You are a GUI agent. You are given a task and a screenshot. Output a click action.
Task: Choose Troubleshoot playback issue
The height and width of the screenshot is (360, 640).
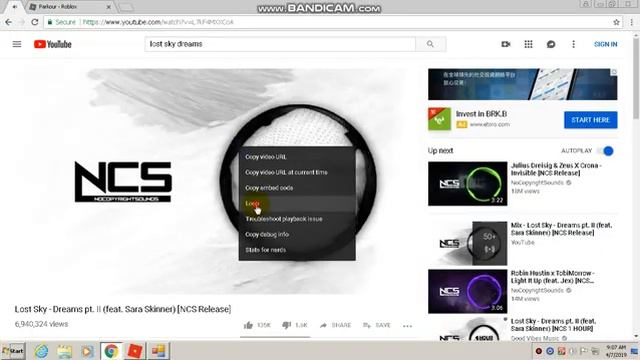click(x=297, y=219)
